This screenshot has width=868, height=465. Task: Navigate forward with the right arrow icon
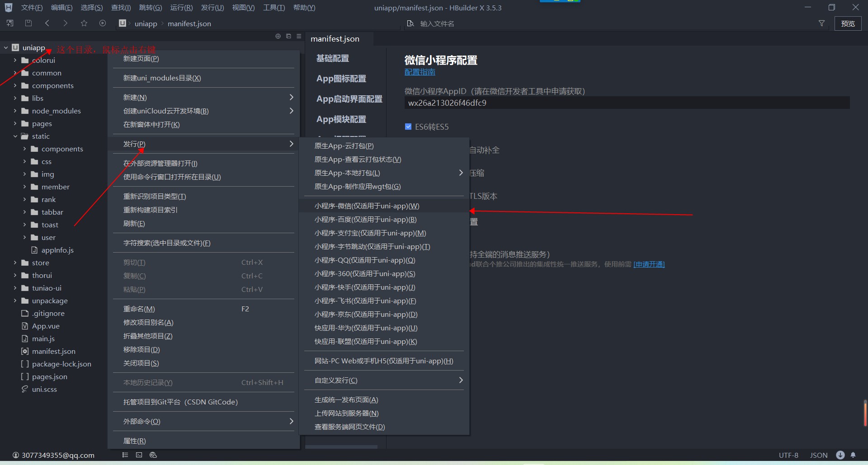(66, 23)
